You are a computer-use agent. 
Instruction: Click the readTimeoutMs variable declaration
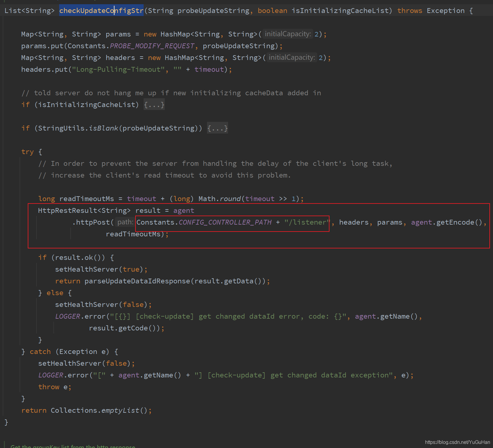(87, 199)
